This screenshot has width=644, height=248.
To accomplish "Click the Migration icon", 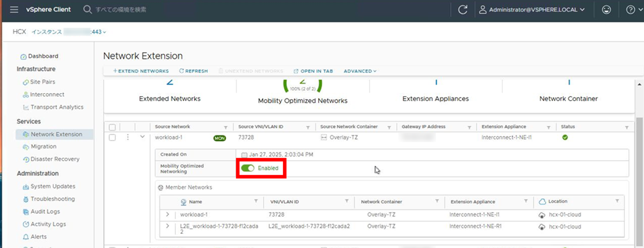I will tap(26, 147).
